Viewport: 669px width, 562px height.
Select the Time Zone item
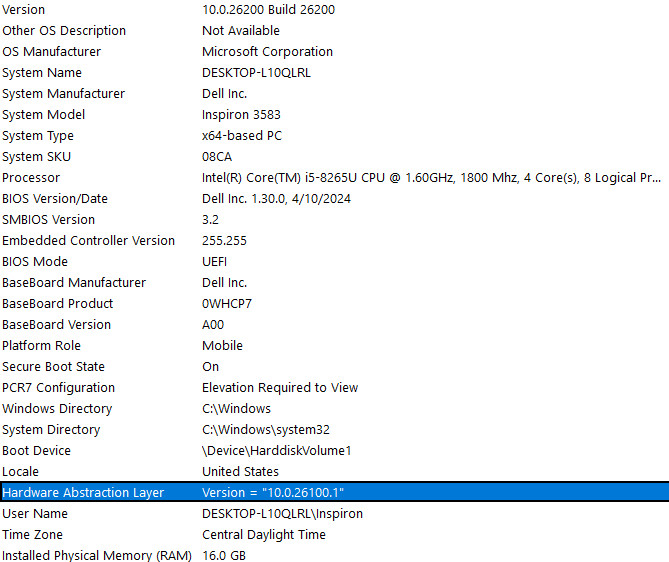[32, 534]
